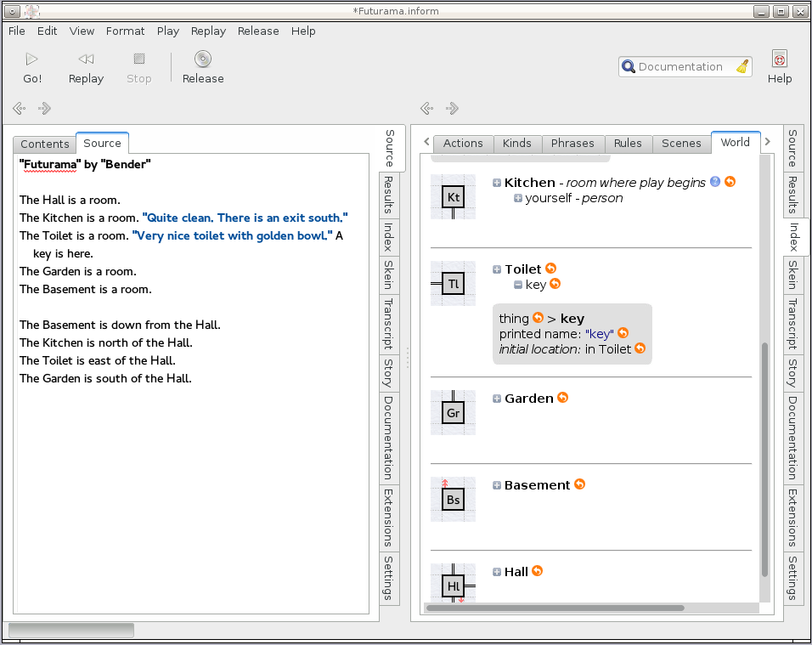Jump to source for key item
Screen dimensions: 812x645
point(555,284)
